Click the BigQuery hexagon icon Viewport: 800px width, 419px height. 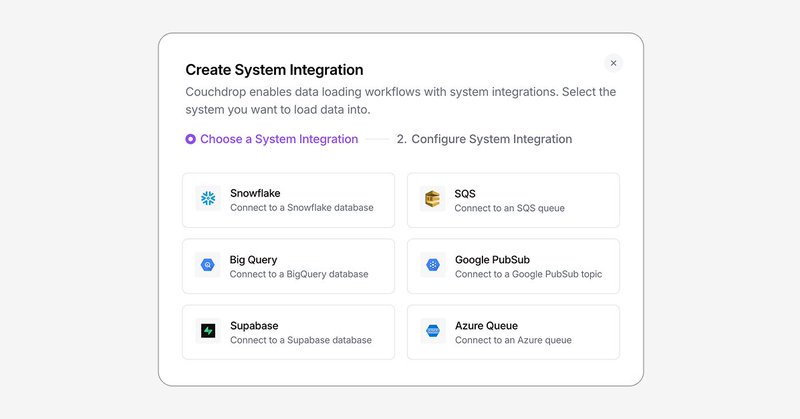tap(208, 265)
